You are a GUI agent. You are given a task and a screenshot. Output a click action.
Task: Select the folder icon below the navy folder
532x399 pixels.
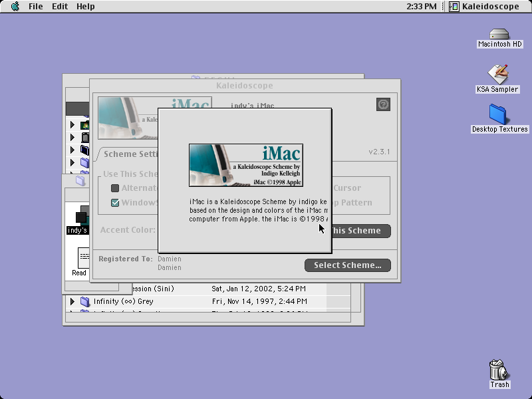(85, 162)
